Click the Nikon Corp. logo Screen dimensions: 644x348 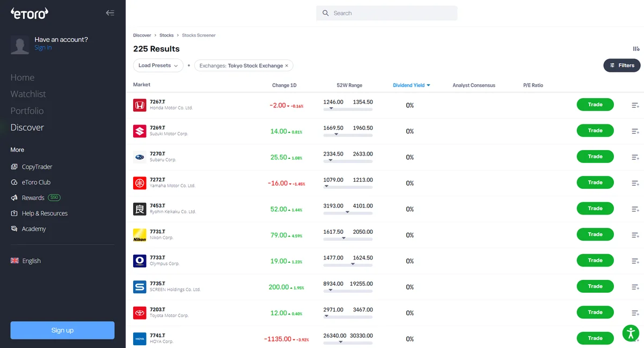coord(140,235)
